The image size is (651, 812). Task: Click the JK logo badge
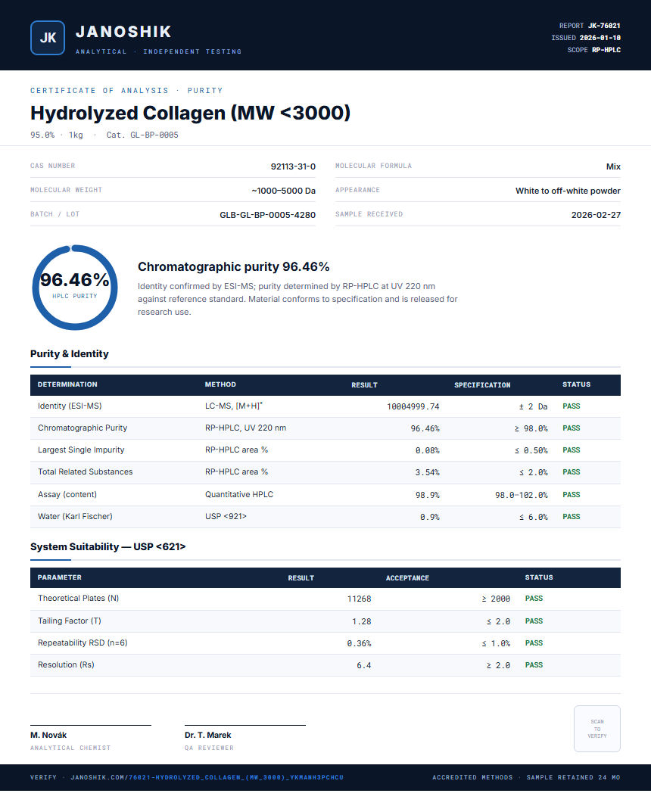(48, 38)
